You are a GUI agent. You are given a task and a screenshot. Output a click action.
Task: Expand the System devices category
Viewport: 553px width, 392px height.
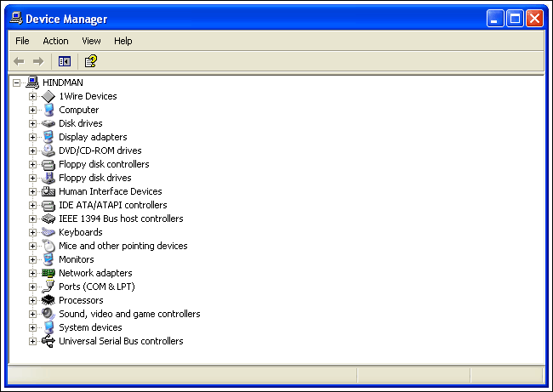click(33, 327)
